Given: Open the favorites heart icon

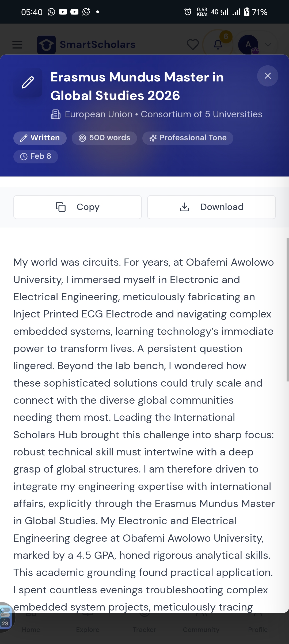Looking at the screenshot, I should (193, 44).
